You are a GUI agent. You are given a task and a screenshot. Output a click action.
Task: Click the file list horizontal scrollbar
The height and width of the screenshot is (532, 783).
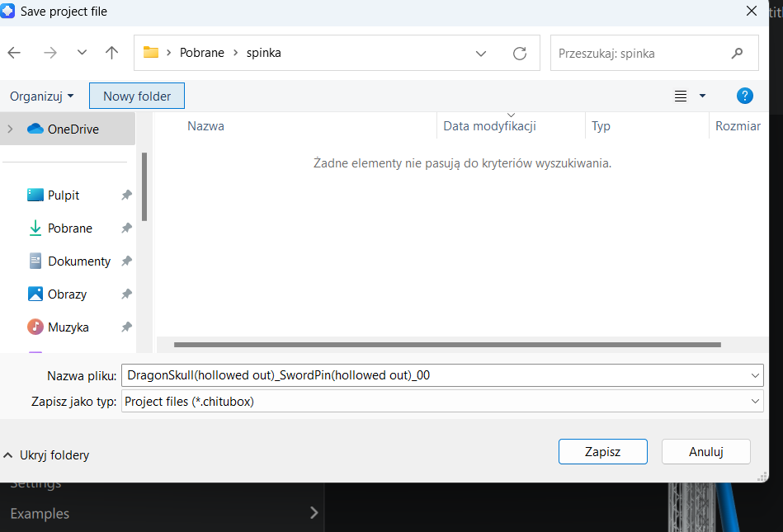point(447,344)
